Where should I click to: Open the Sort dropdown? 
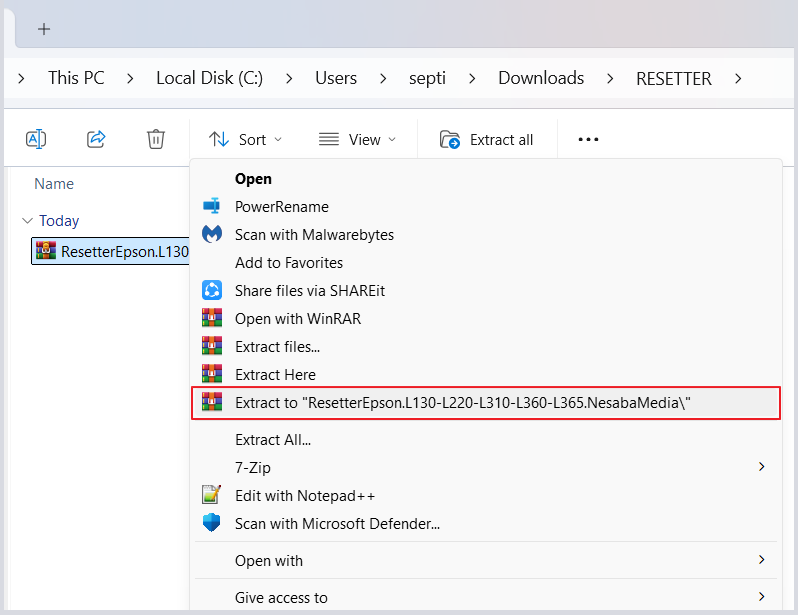245,139
